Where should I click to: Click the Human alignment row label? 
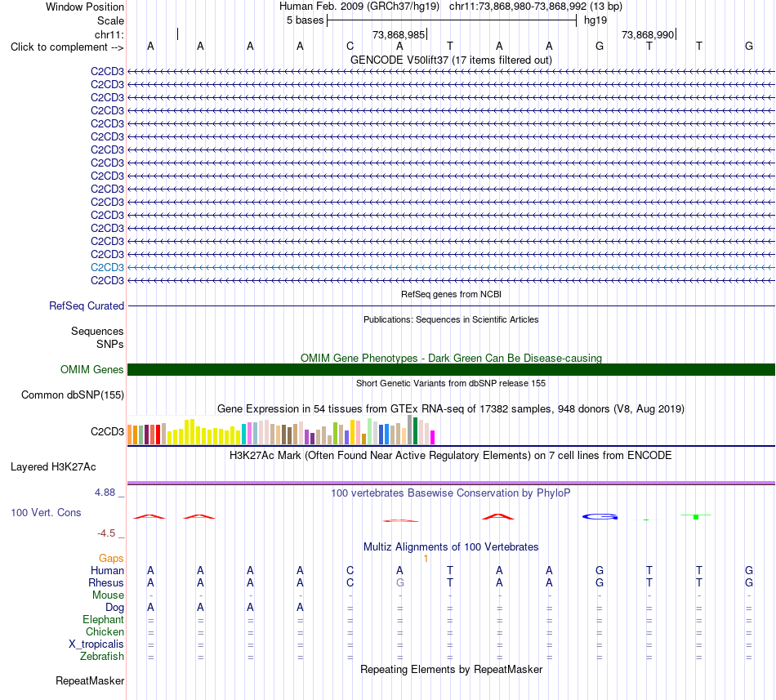(x=107, y=570)
